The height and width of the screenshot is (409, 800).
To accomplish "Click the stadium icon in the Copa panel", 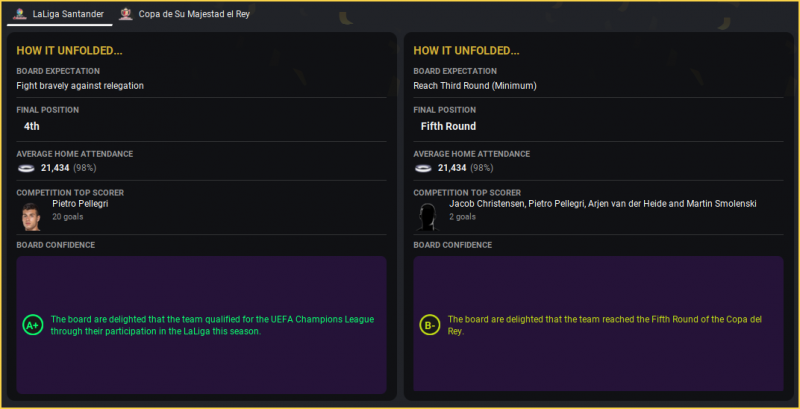I will click(x=422, y=168).
